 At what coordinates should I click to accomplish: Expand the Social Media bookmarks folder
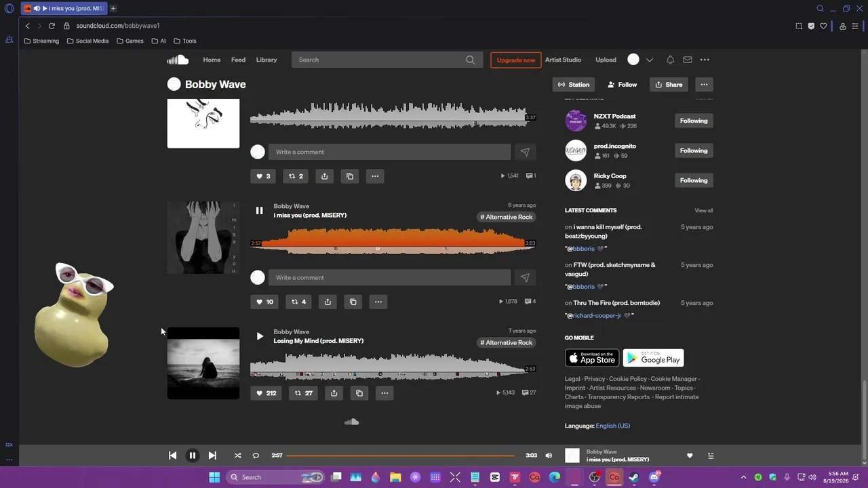pyautogui.click(x=87, y=41)
